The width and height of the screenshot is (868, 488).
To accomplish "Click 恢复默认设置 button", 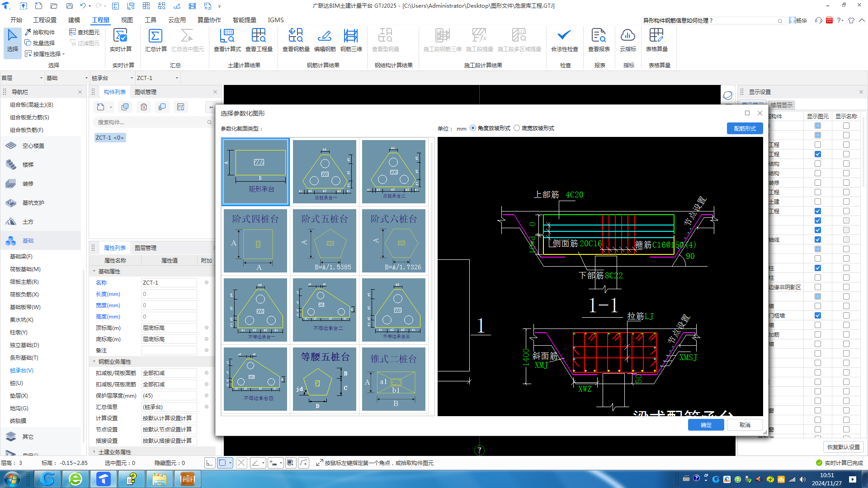I will (x=843, y=447).
